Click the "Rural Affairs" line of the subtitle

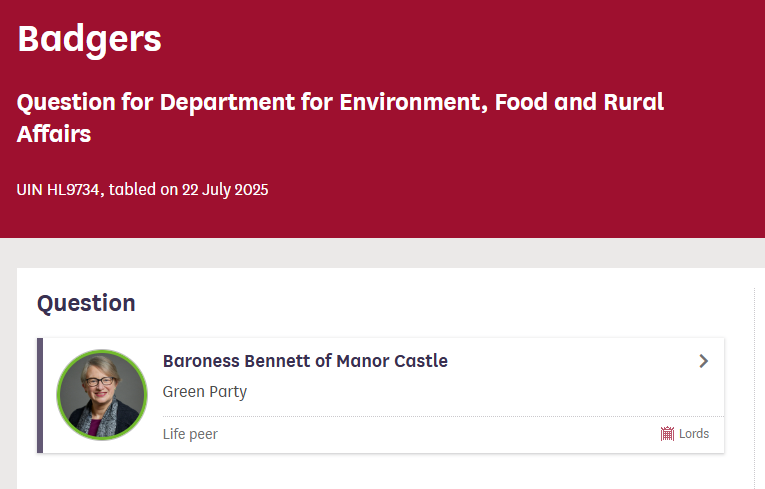click(x=54, y=133)
